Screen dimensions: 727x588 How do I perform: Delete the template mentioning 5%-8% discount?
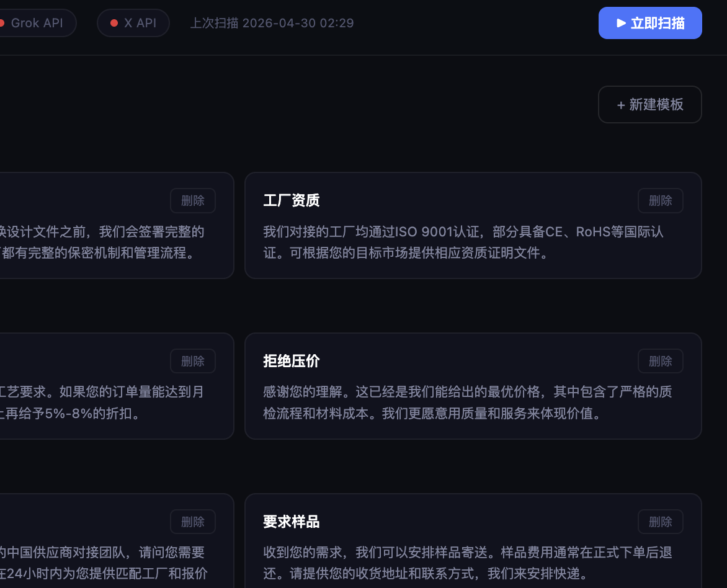click(x=193, y=361)
